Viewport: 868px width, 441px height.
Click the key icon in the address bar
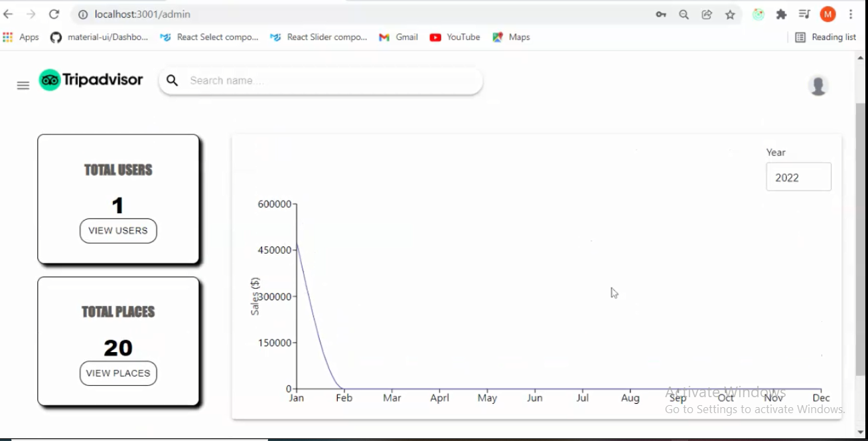coord(661,15)
